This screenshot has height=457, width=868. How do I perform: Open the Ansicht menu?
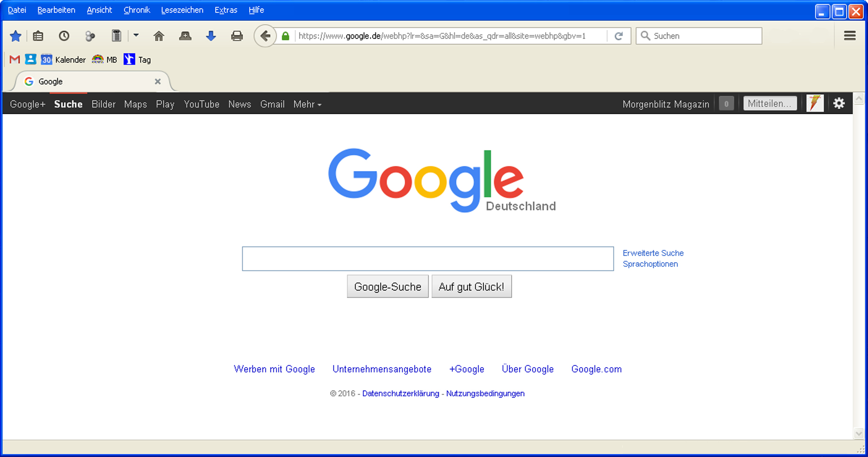(x=99, y=10)
